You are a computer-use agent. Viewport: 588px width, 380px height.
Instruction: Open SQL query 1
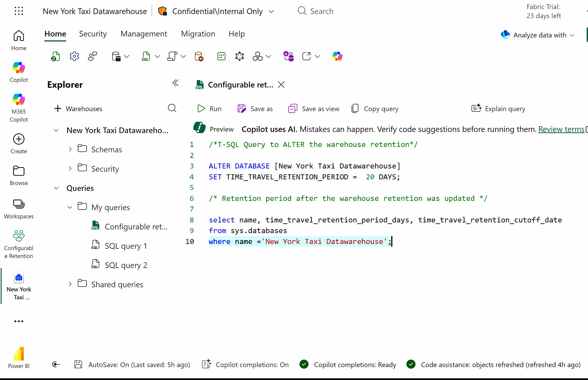pos(119,246)
